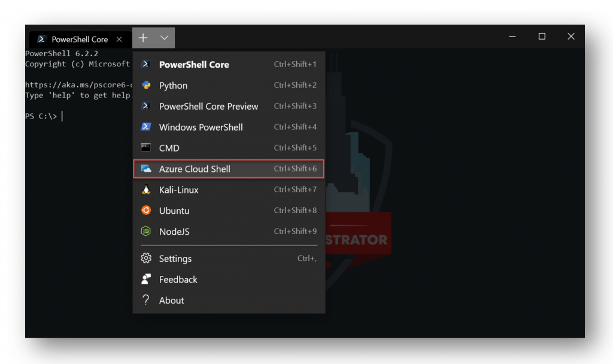Click the 'Type help to get help' line

point(79,95)
